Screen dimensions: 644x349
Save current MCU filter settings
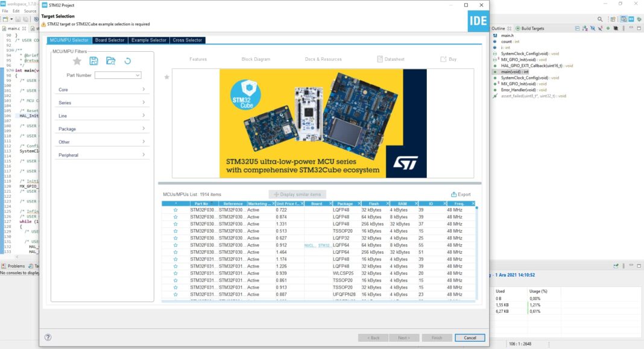(94, 60)
